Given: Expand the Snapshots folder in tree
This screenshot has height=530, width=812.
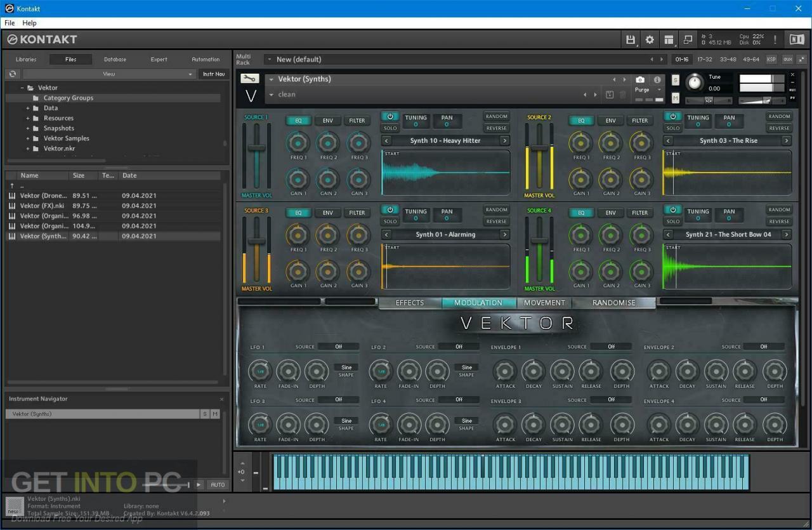Looking at the screenshot, I should [28, 128].
